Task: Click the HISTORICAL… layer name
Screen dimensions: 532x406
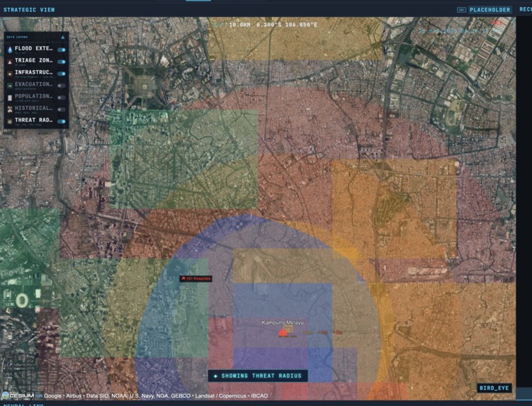Action: coord(33,108)
